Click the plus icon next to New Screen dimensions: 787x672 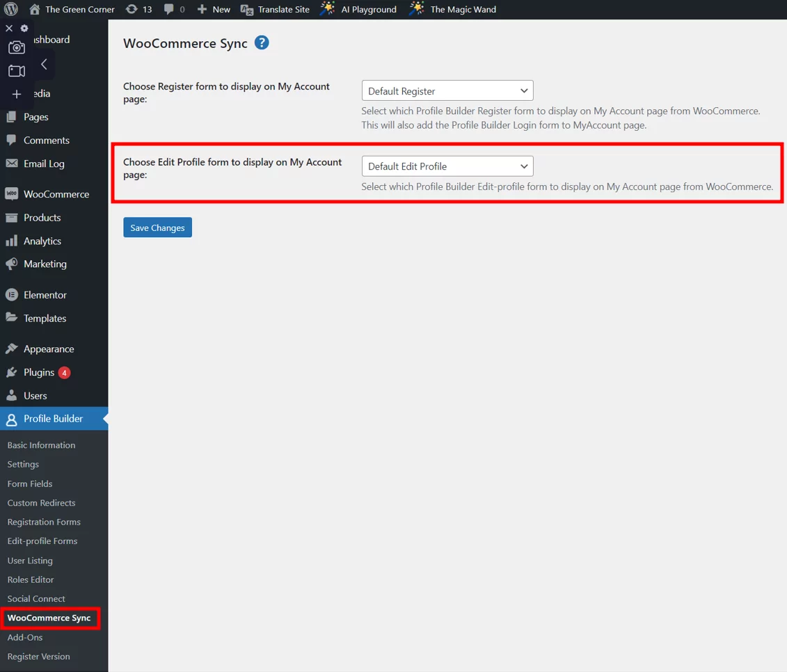202,9
